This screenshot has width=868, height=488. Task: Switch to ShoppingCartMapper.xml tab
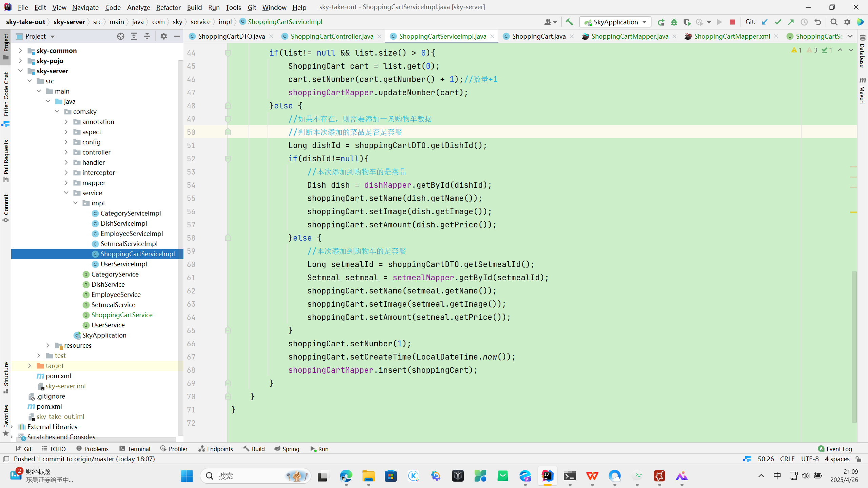(732, 36)
